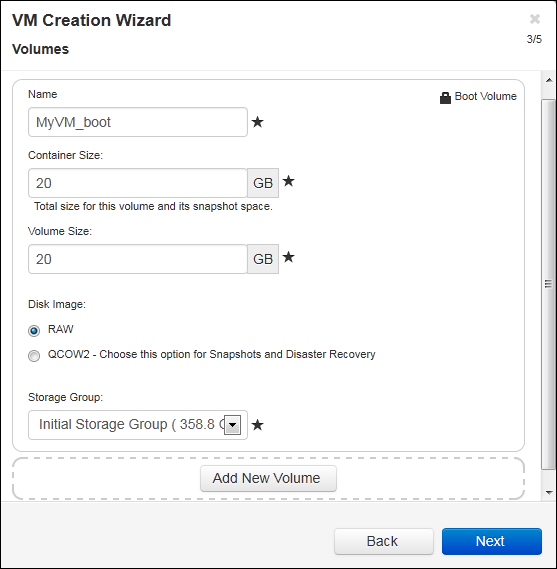The image size is (557, 569).
Task: Click the vertical scrollbar grip handle
Action: pos(549,284)
